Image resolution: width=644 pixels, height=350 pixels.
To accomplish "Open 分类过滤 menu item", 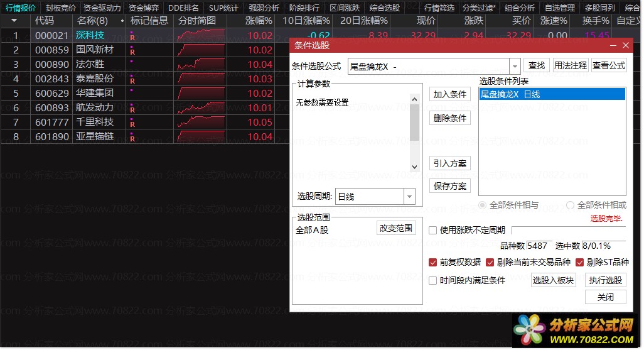I will tap(479, 8).
